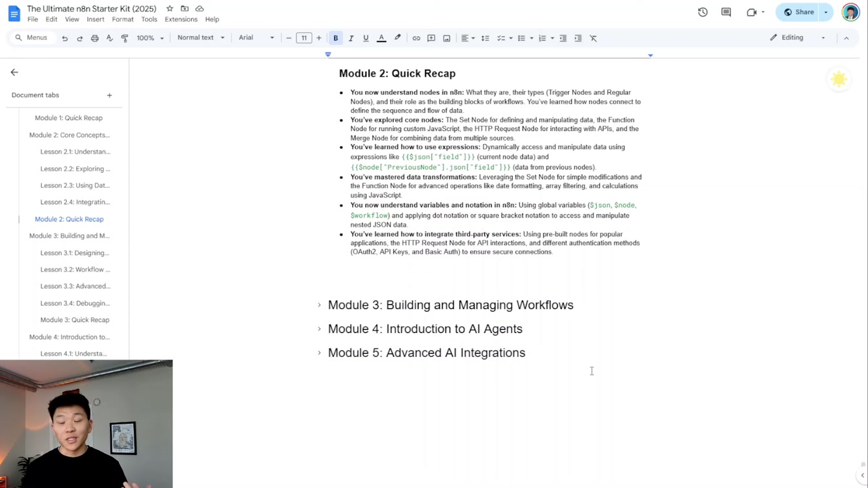Click the Share button
This screenshot has height=488, width=868.
(798, 12)
